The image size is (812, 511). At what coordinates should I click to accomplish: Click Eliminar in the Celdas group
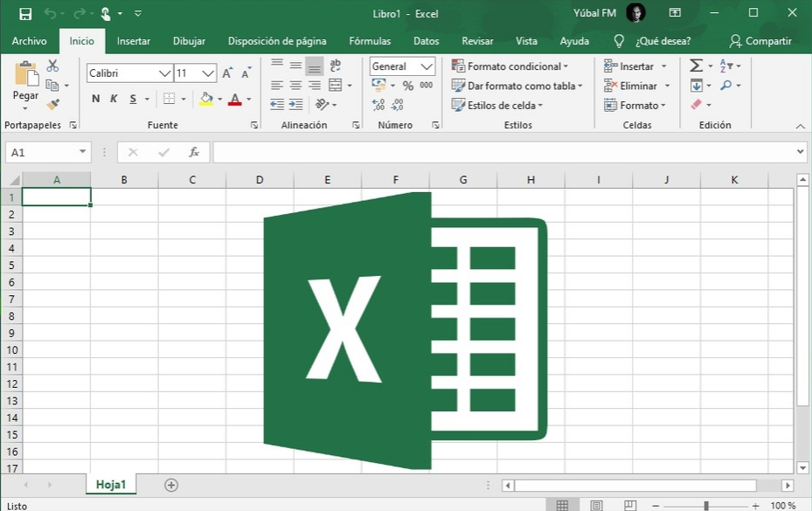click(x=637, y=86)
